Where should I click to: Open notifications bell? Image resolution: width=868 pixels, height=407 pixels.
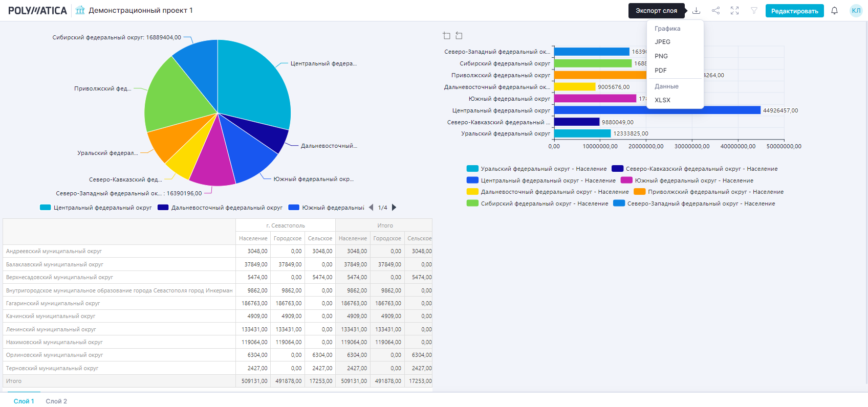click(x=834, y=11)
